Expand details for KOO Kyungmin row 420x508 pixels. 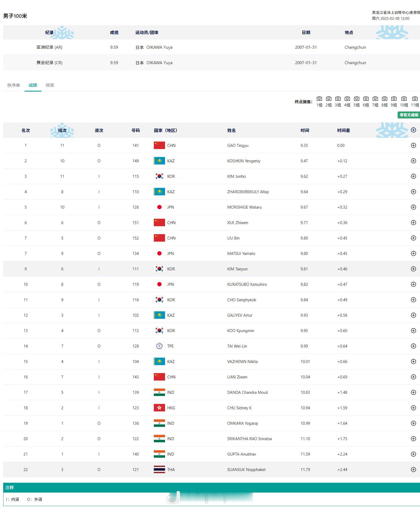(413, 331)
